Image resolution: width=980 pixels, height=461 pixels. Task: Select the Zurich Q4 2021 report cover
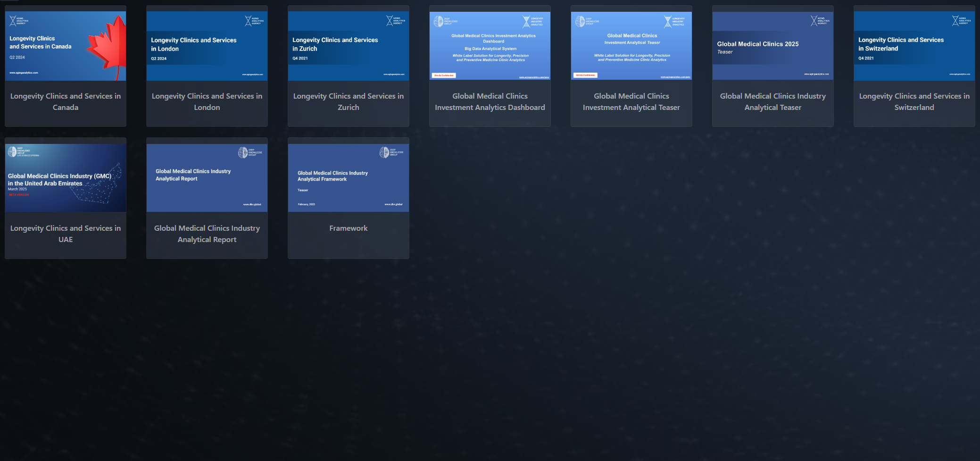pos(348,46)
